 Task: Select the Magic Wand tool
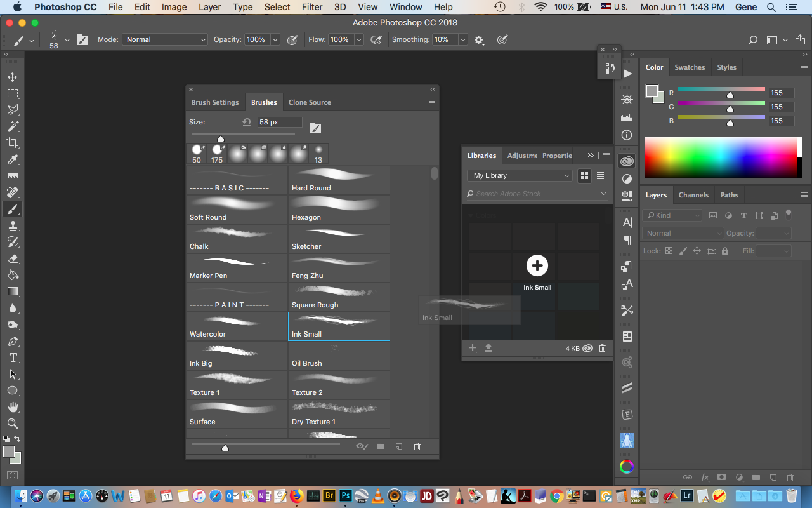point(12,126)
